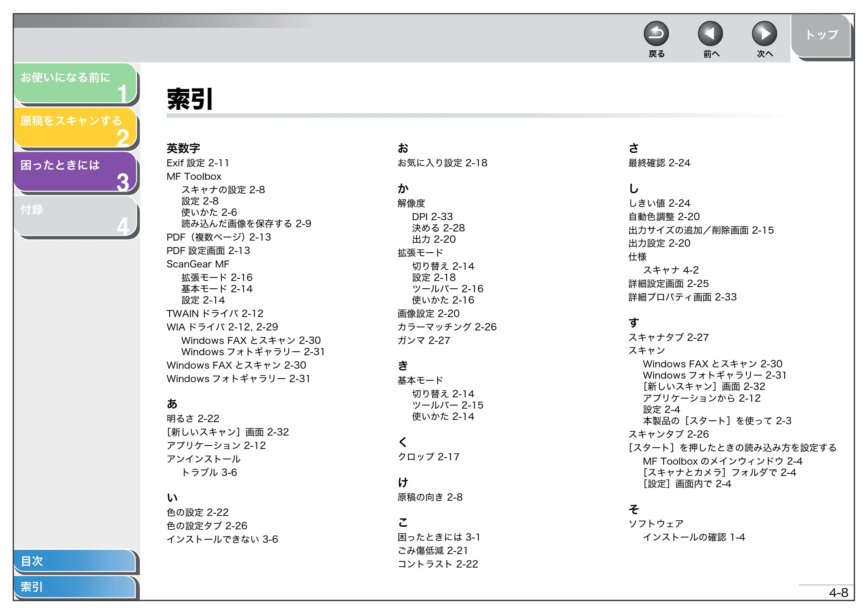The width and height of the screenshot is (868, 614).
Task: Open entry トラブル 3-6 under アンインストール
Action: [209, 472]
